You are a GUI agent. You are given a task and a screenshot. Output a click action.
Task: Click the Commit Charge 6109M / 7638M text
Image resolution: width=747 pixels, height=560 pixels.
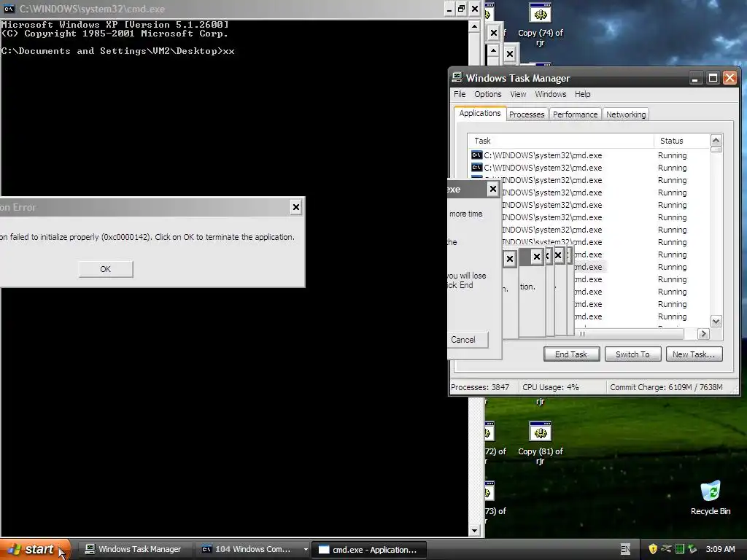pos(666,387)
